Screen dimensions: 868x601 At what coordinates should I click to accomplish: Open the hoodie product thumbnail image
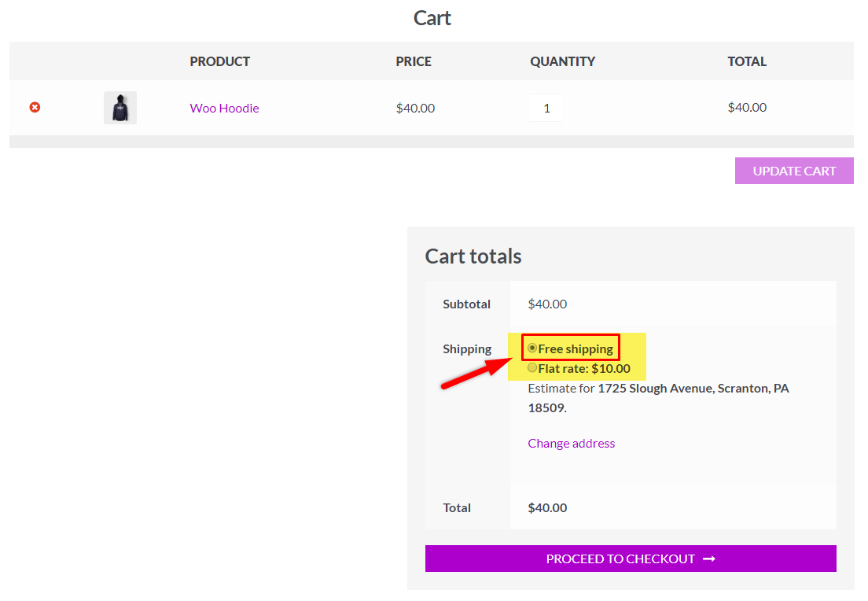coord(120,108)
